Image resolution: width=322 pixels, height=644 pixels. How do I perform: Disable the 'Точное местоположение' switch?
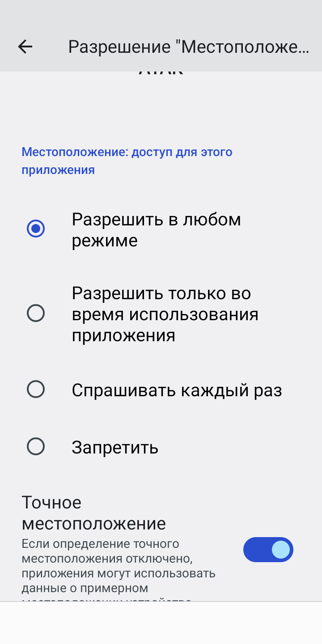tap(268, 550)
